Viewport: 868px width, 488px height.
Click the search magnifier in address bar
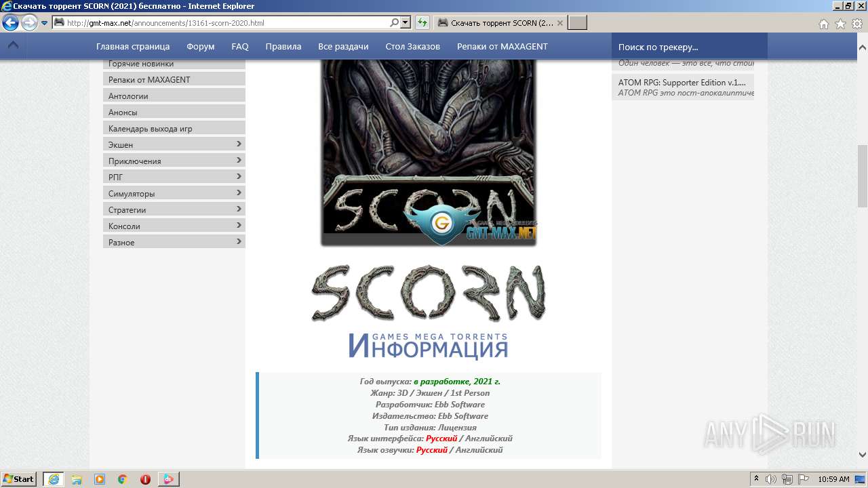coord(394,23)
